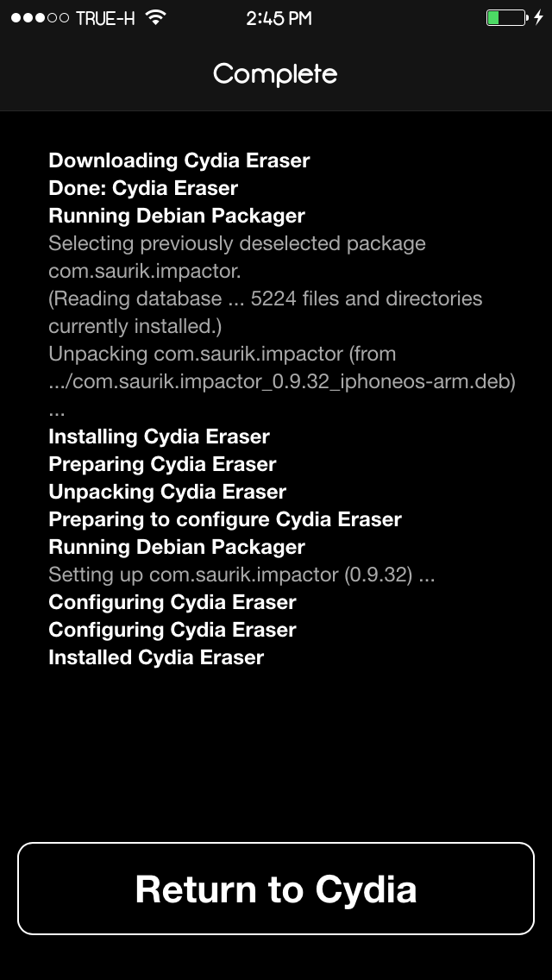Expand the 'Running Debian Packager' log line
Image resolution: width=552 pixels, height=980 pixels.
tap(177, 216)
